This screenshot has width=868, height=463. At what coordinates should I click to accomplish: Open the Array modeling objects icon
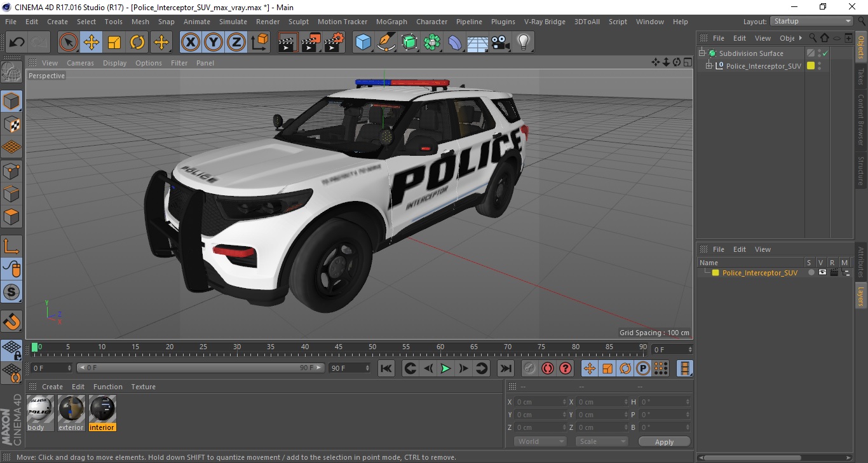(432, 43)
